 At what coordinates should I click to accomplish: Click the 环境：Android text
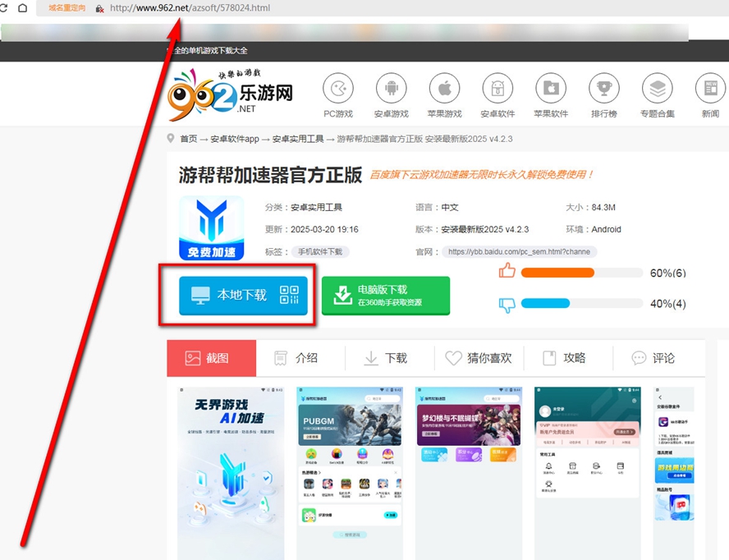[x=594, y=229]
